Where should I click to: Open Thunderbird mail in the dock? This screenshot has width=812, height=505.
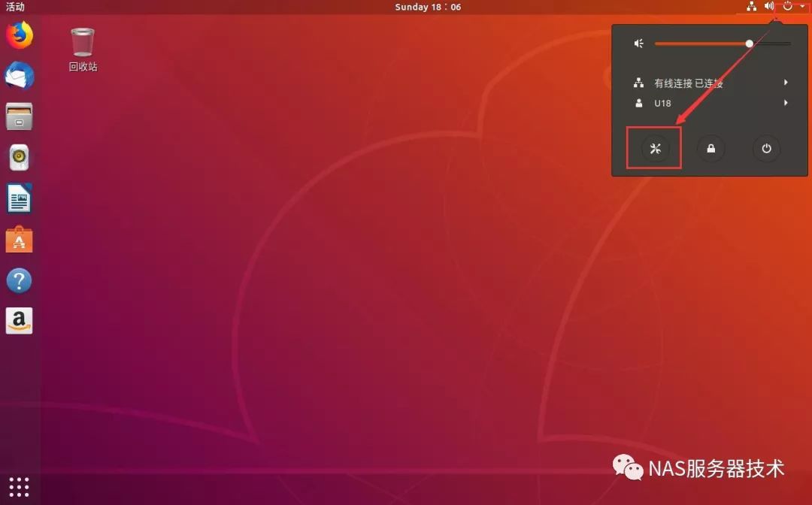[x=19, y=76]
